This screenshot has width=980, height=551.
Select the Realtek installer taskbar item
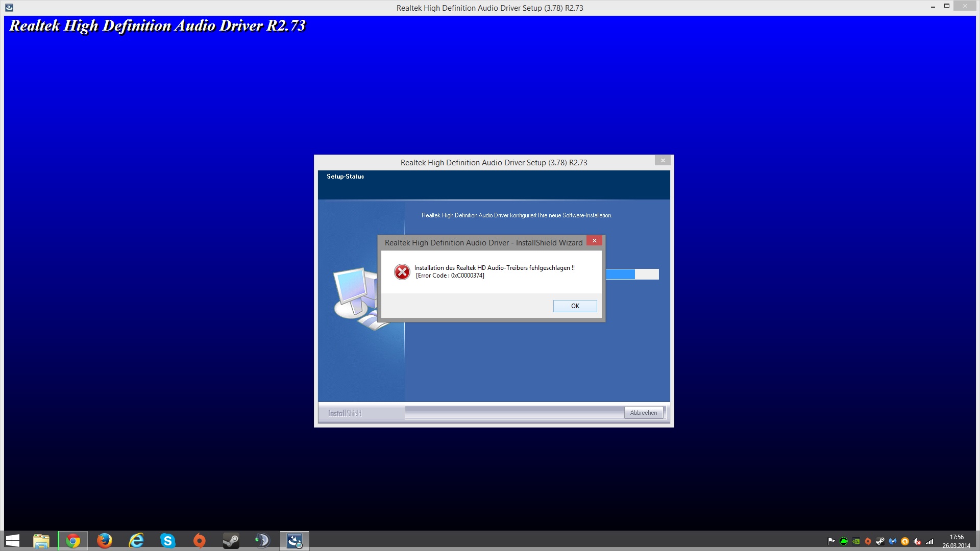click(x=295, y=541)
